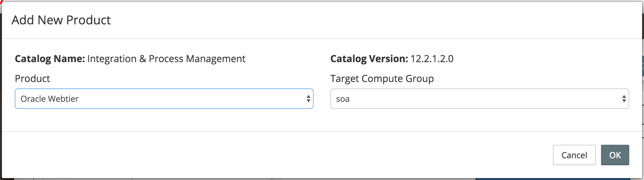Click the Catalog Name label
Viewport: 644px width, 180px height.
[x=50, y=59]
